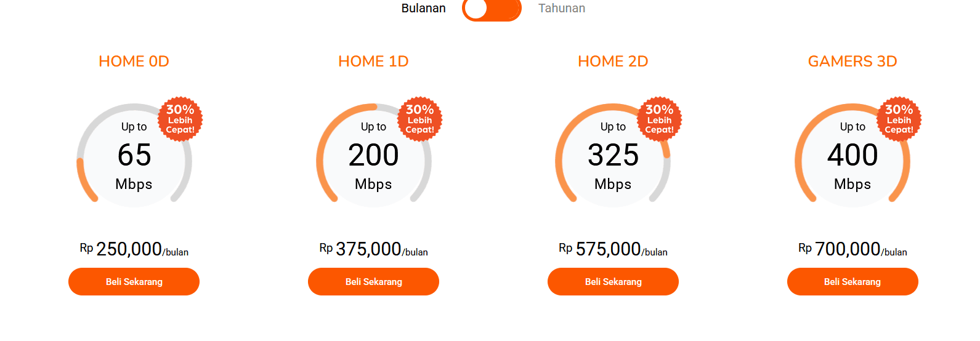
Task: Click the 200 Mbps speed gauge
Action: point(374,156)
